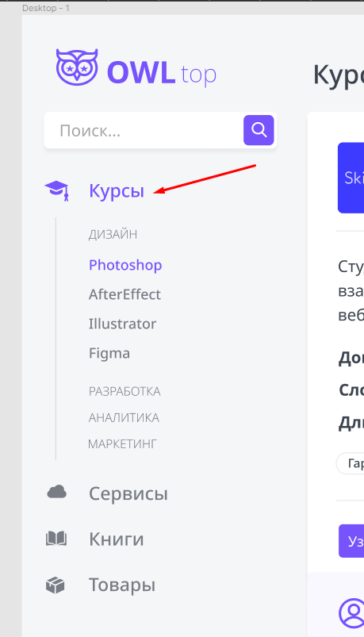This screenshot has width=364, height=637.
Task: Click the Поиск search input field
Action: coord(144,130)
